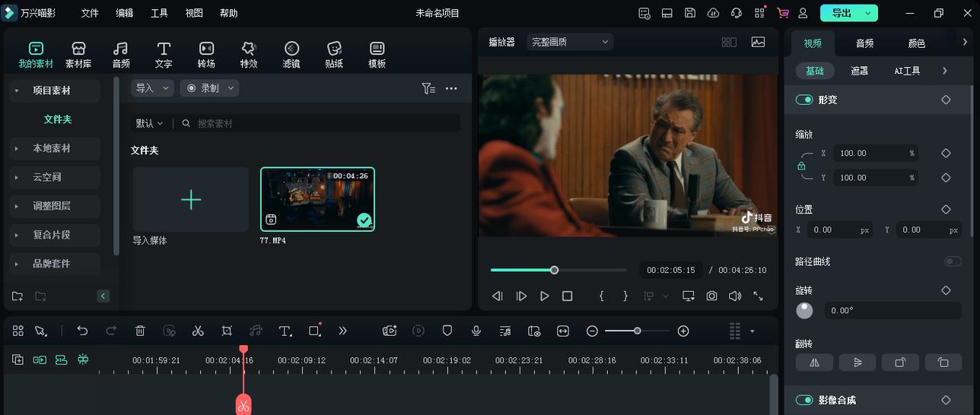Click the 位置 keyframe diamond
The height and width of the screenshot is (415, 980).
pos(946,209)
